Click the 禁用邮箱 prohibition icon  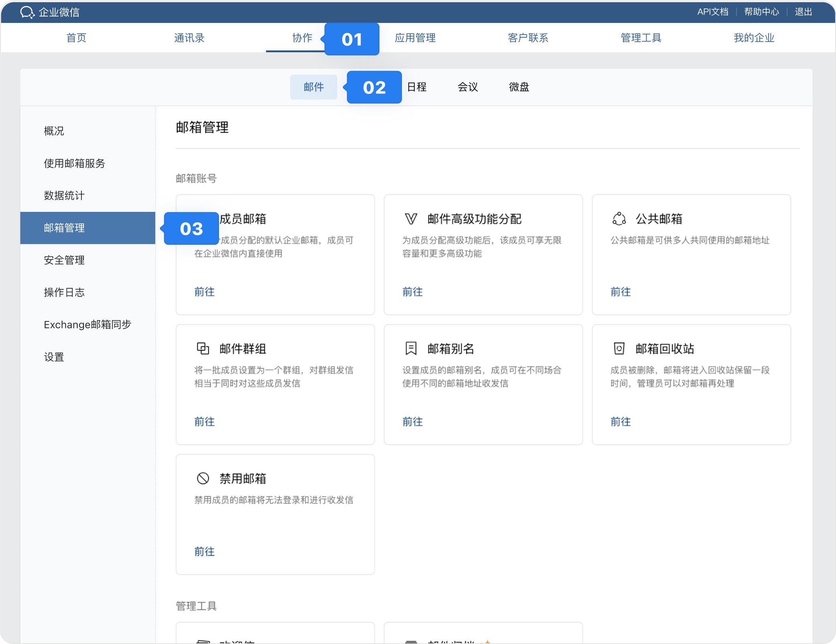click(x=203, y=478)
